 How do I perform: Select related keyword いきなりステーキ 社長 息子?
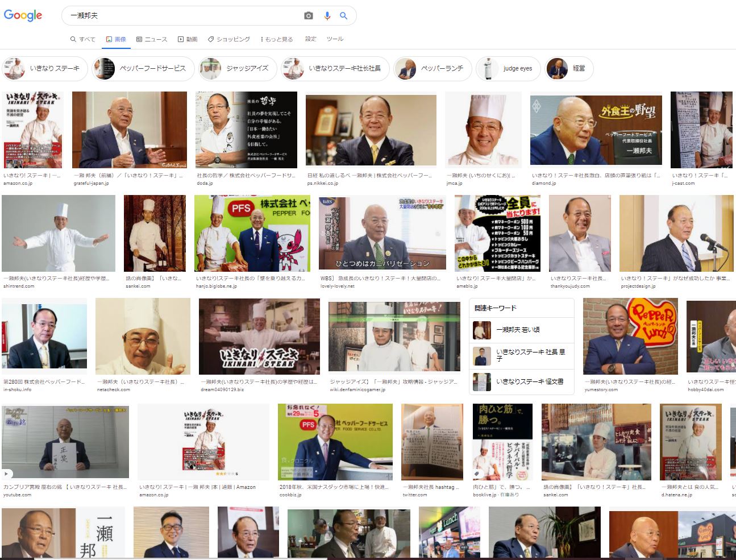[522, 356]
